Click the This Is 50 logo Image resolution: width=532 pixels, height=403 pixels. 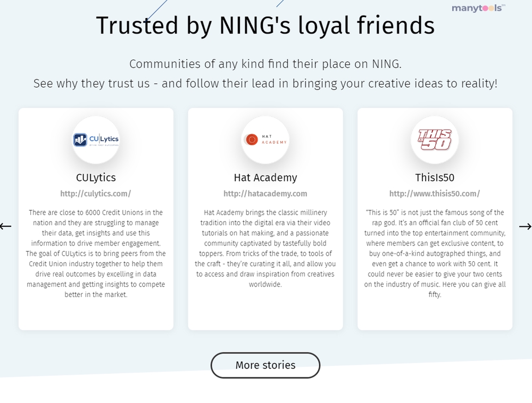(435, 139)
